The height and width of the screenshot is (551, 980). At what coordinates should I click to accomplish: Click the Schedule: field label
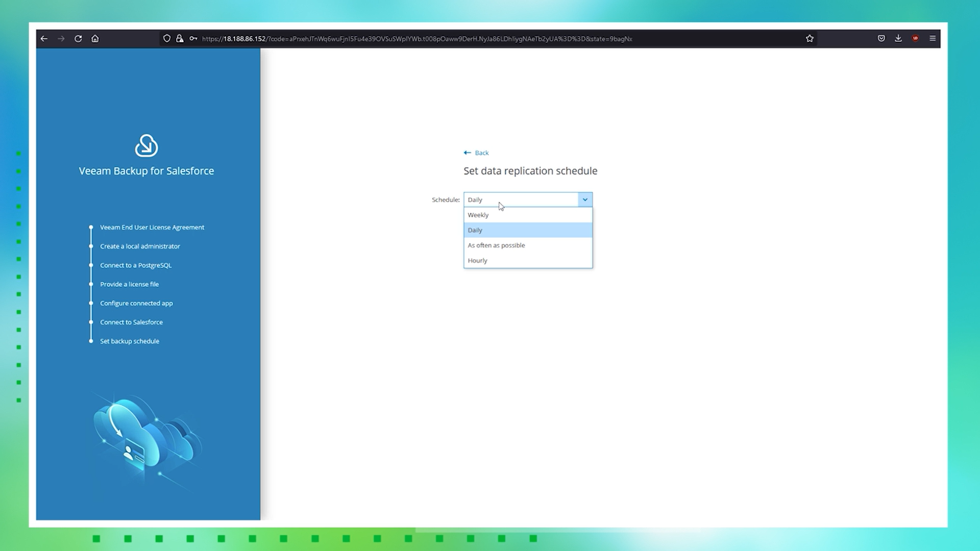point(446,199)
